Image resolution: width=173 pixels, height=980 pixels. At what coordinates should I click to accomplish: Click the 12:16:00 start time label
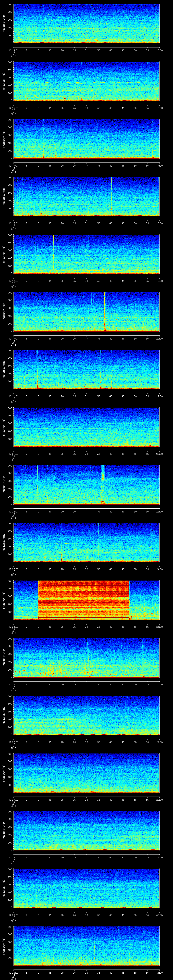point(13,166)
